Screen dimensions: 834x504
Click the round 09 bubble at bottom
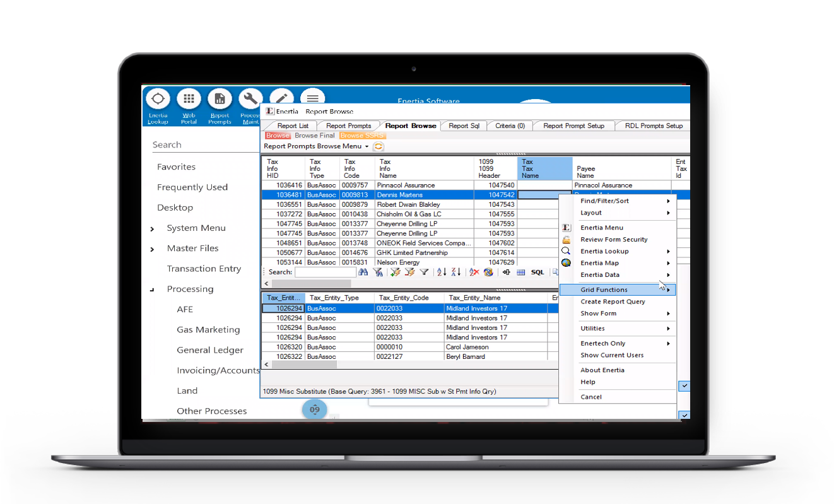(315, 409)
